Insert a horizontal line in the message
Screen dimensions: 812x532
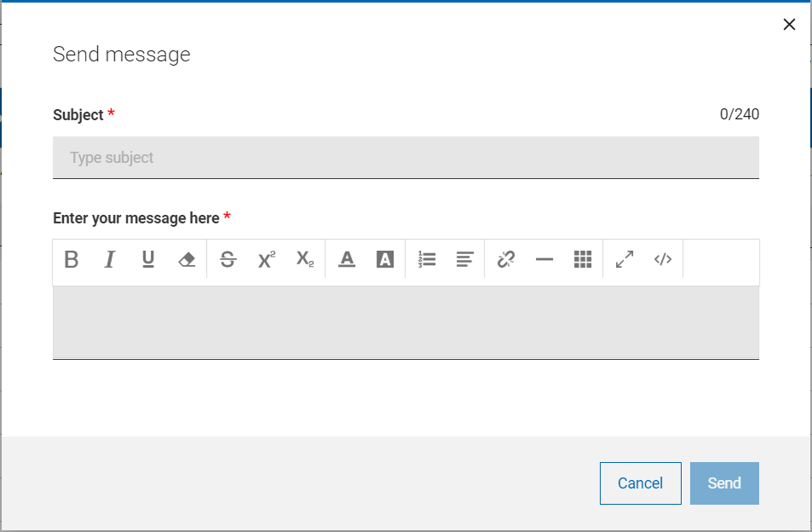(x=544, y=260)
